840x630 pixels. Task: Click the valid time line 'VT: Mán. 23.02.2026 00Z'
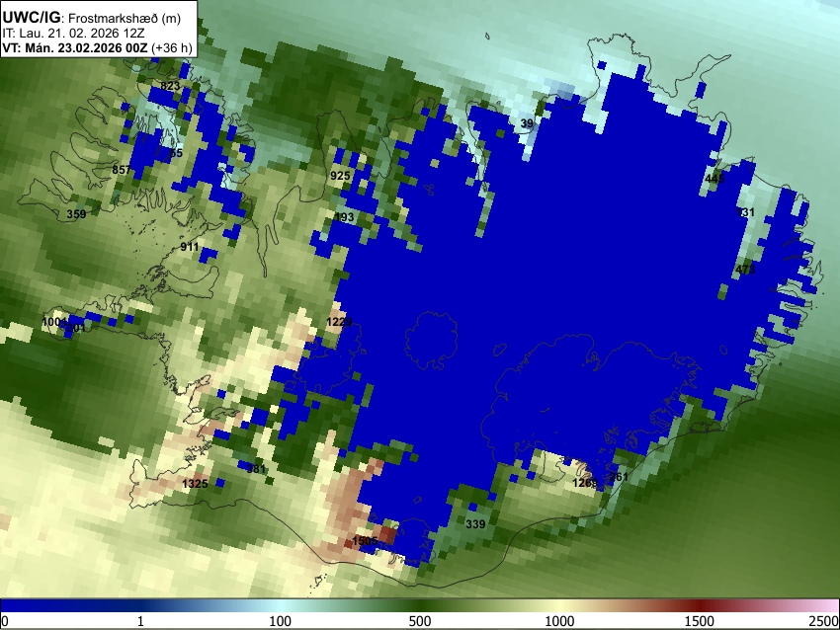[x=74, y=47]
